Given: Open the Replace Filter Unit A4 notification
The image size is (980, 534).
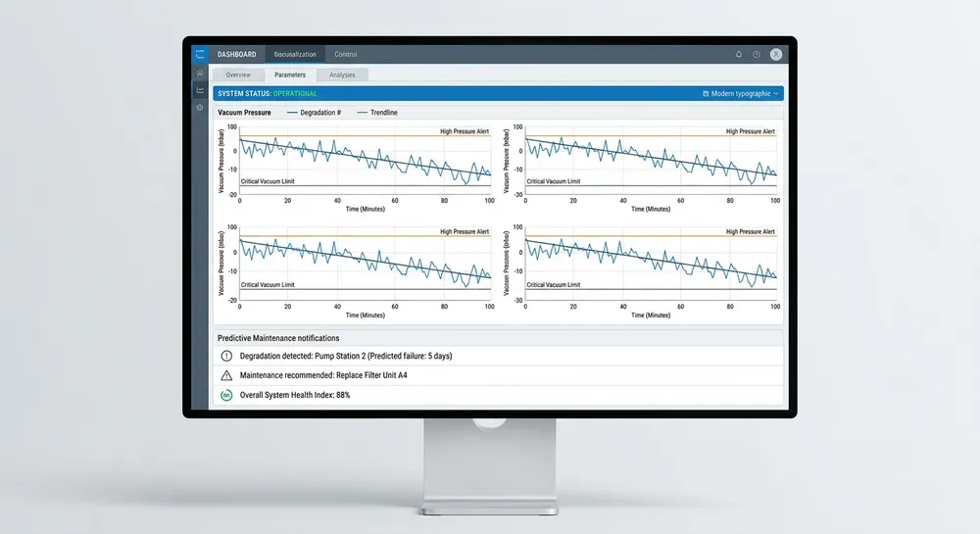Looking at the screenshot, I should 498,375.
